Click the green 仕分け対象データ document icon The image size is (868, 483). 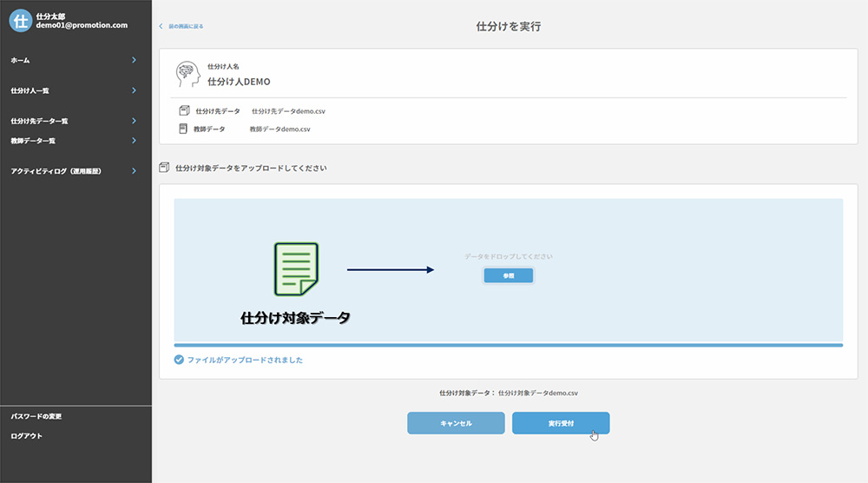pyautogui.click(x=296, y=270)
